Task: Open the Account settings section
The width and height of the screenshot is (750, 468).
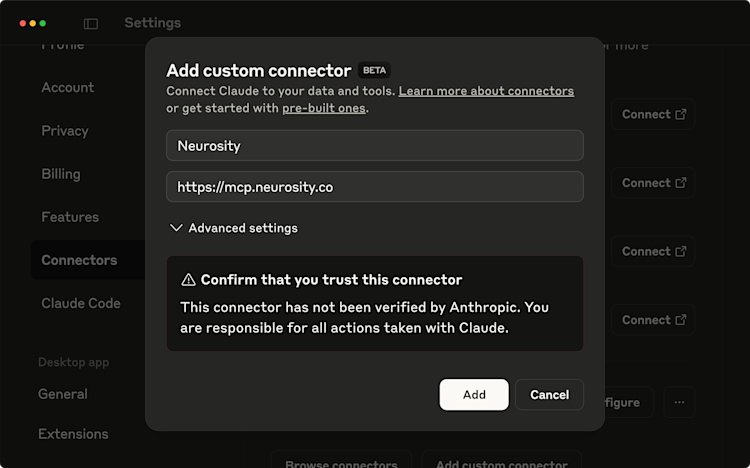Action: pyautogui.click(x=67, y=88)
